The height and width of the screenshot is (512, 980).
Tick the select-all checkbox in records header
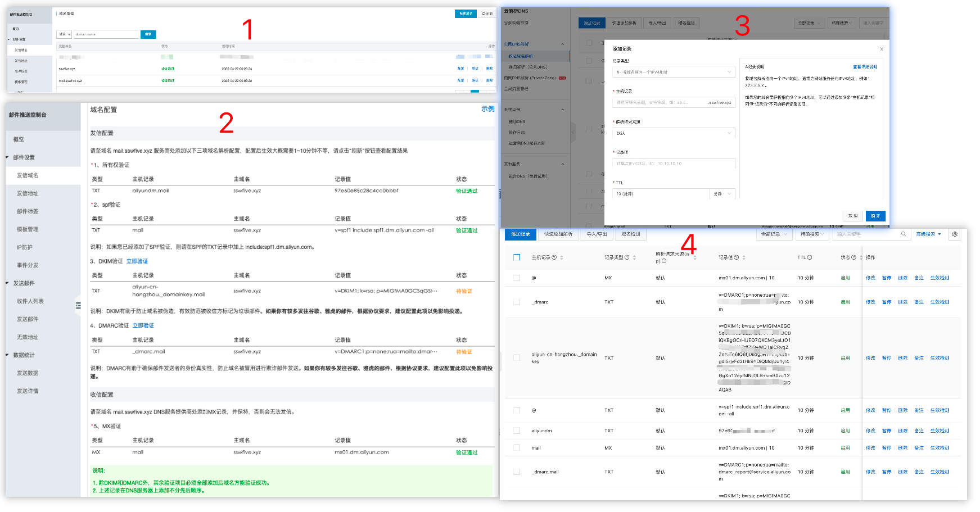[x=517, y=257]
